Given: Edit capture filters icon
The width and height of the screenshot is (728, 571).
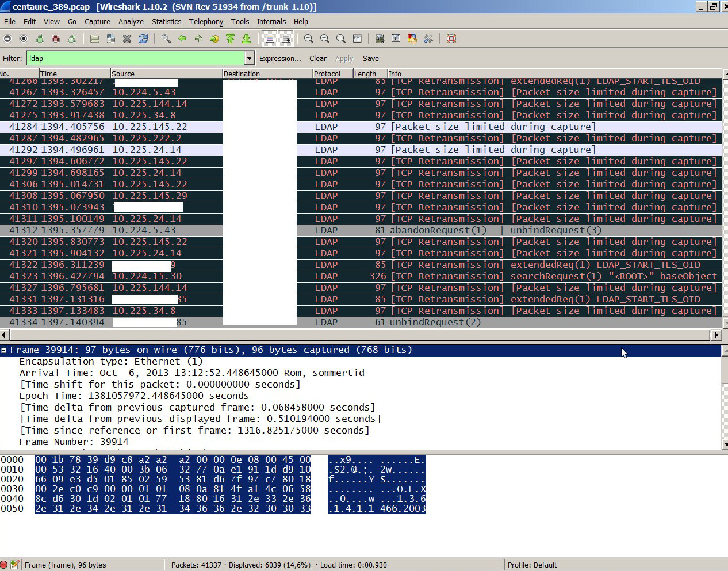Looking at the screenshot, I should [380, 39].
